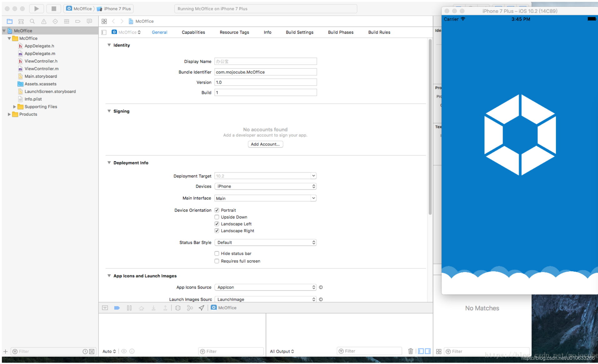
Task: Clear console with trash icon
Action: (411, 351)
